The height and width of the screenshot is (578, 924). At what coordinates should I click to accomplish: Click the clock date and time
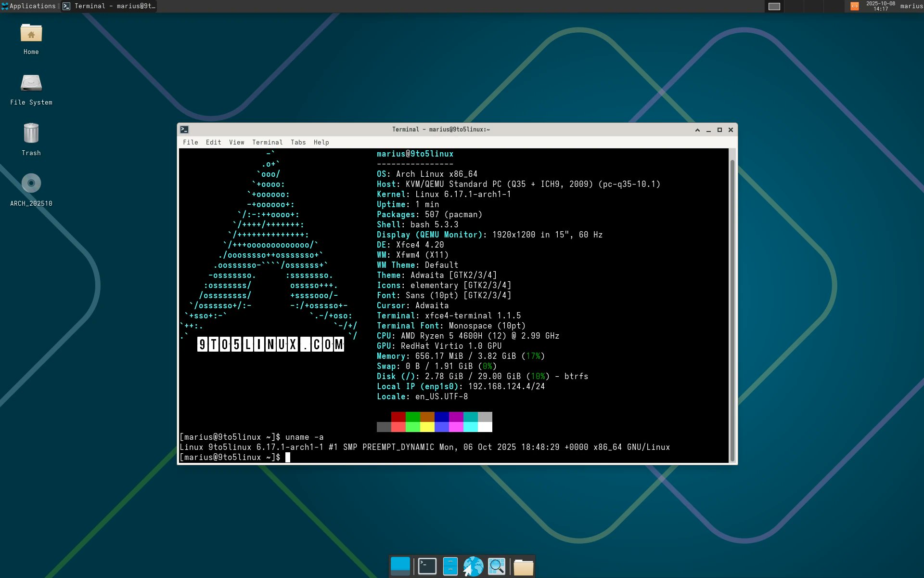(880, 6)
